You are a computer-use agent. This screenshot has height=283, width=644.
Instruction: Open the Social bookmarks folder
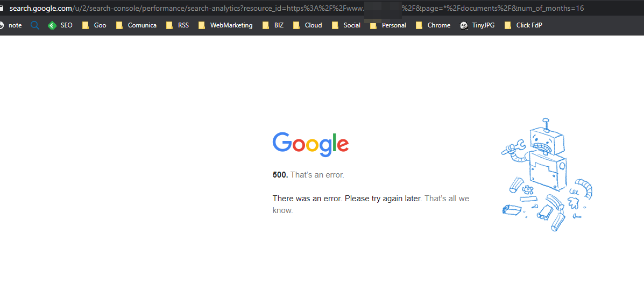[346, 25]
